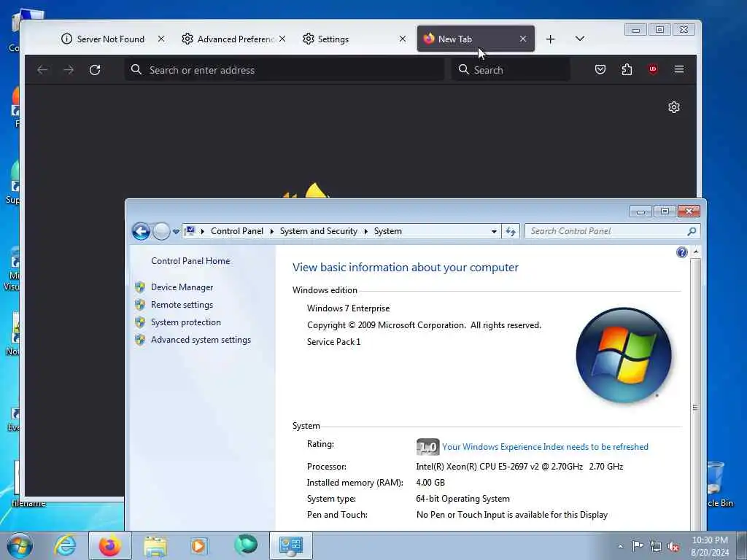This screenshot has height=560, width=747.
Task: Open Device Manager link
Action: pos(182,287)
